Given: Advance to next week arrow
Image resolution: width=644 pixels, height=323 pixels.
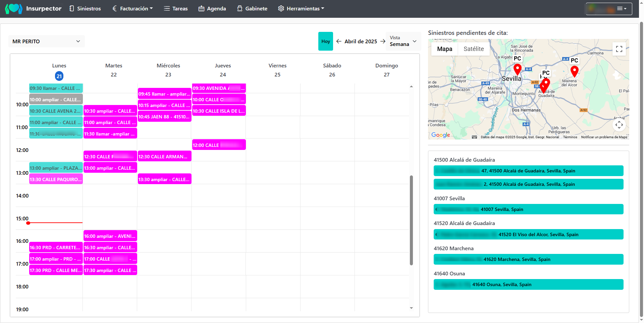Looking at the screenshot, I should click(383, 41).
